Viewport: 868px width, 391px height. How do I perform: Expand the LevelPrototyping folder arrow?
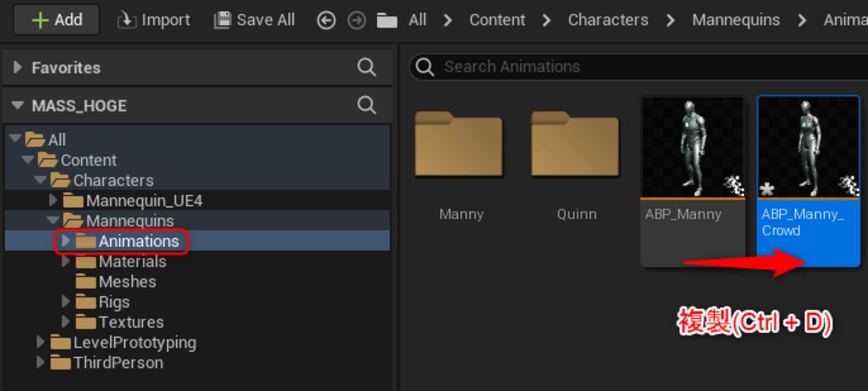click(41, 342)
